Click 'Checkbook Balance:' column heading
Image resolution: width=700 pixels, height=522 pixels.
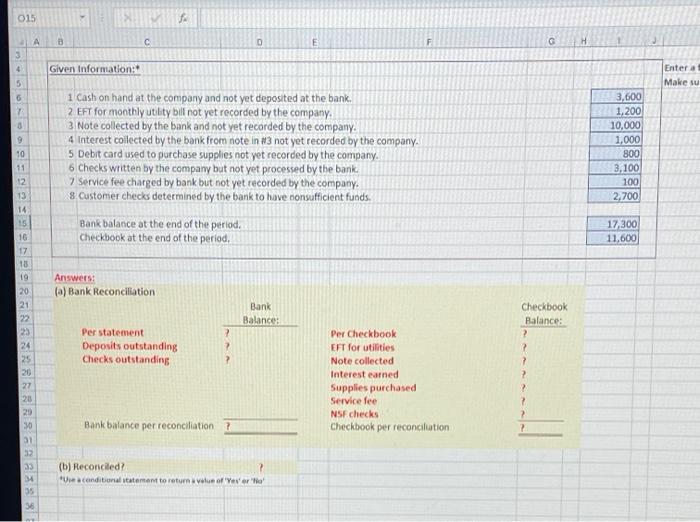pos(544,313)
